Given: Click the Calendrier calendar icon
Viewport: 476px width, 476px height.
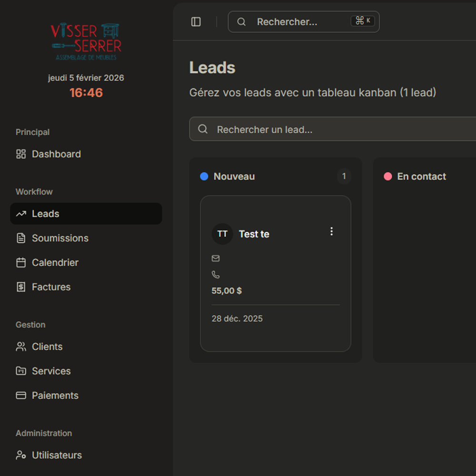Looking at the screenshot, I should point(21,263).
